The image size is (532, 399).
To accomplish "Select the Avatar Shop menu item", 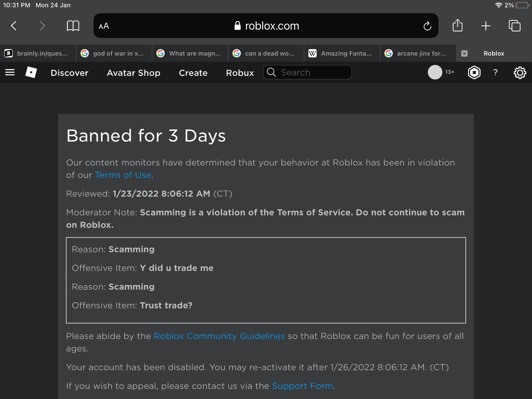I will (x=133, y=73).
